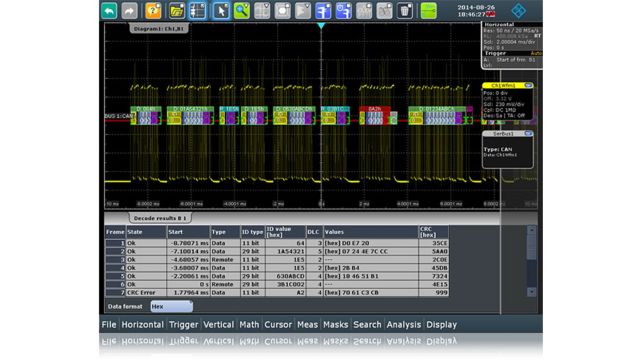Click the gray grid cursor tool icon

click(x=262, y=11)
